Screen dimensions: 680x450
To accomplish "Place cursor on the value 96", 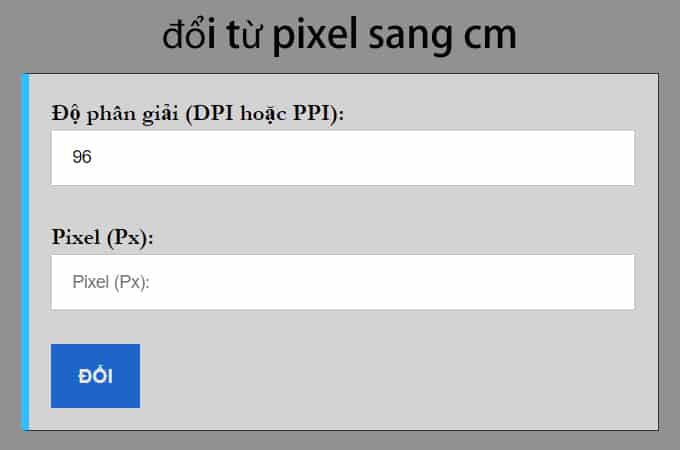I will pyautogui.click(x=82, y=158).
